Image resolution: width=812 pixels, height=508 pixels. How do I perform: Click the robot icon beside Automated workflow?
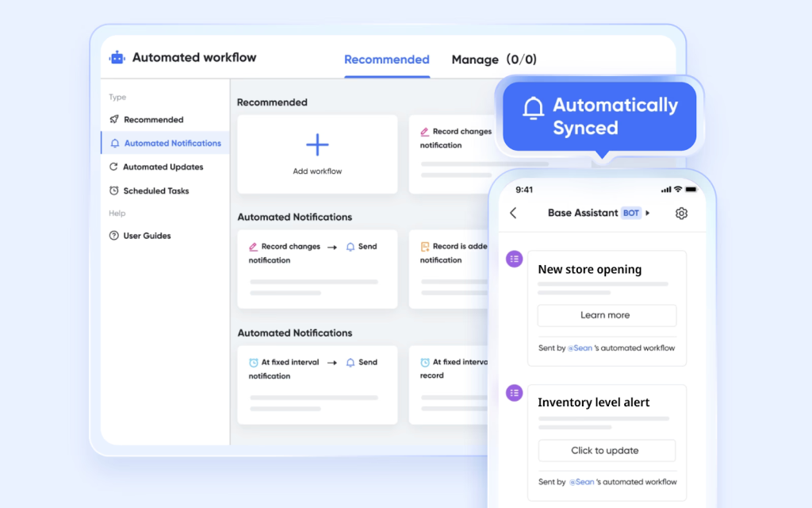click(117, 57)
